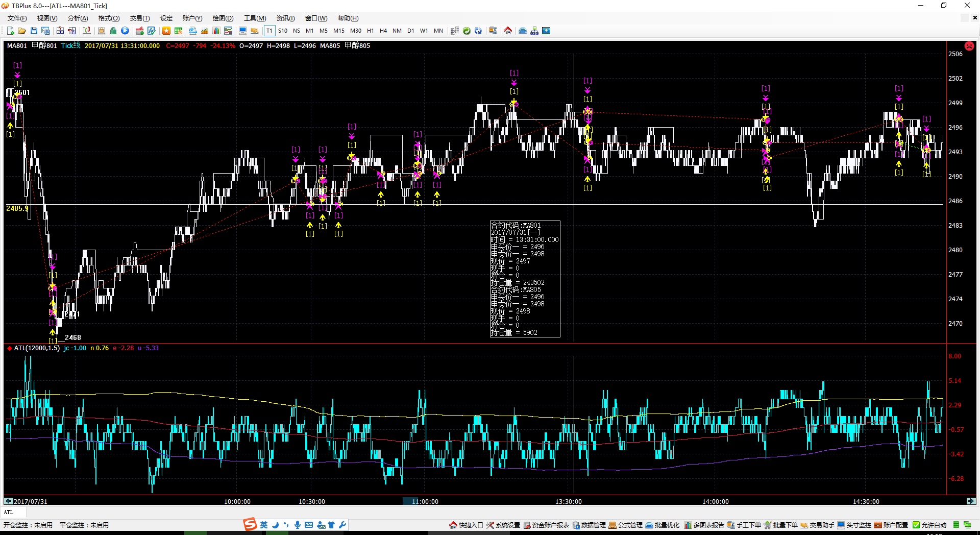The height and width of the screenshot is (535, 980).
Task: Open the 帮助(H) menu
Action: tap(348, 18)
